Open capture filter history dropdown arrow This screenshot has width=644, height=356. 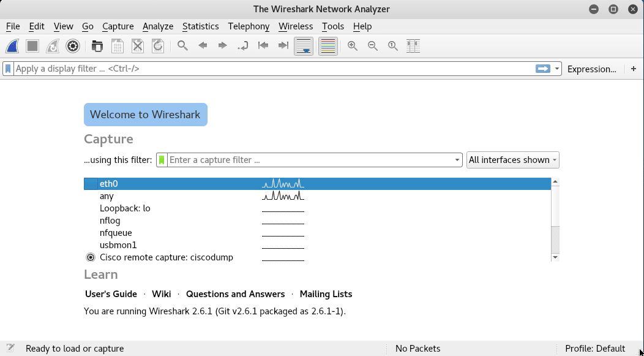click(x=457, y=160)
